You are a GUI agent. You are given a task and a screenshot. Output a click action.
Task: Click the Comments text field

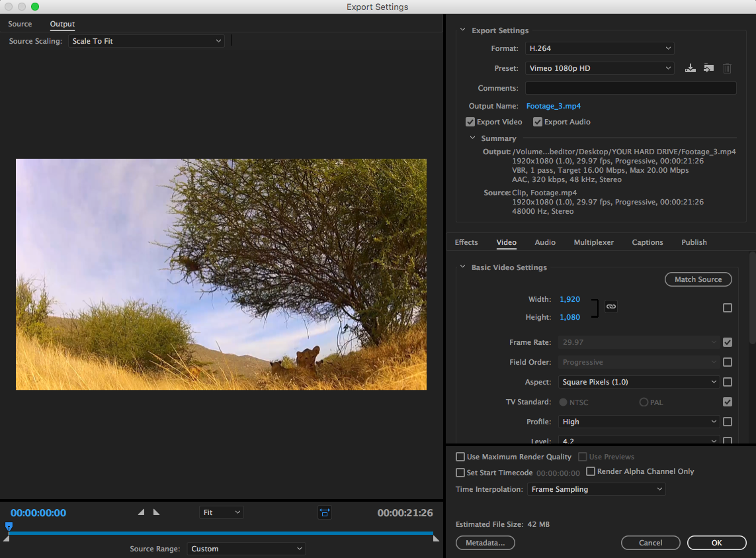(x=630, y=88)
